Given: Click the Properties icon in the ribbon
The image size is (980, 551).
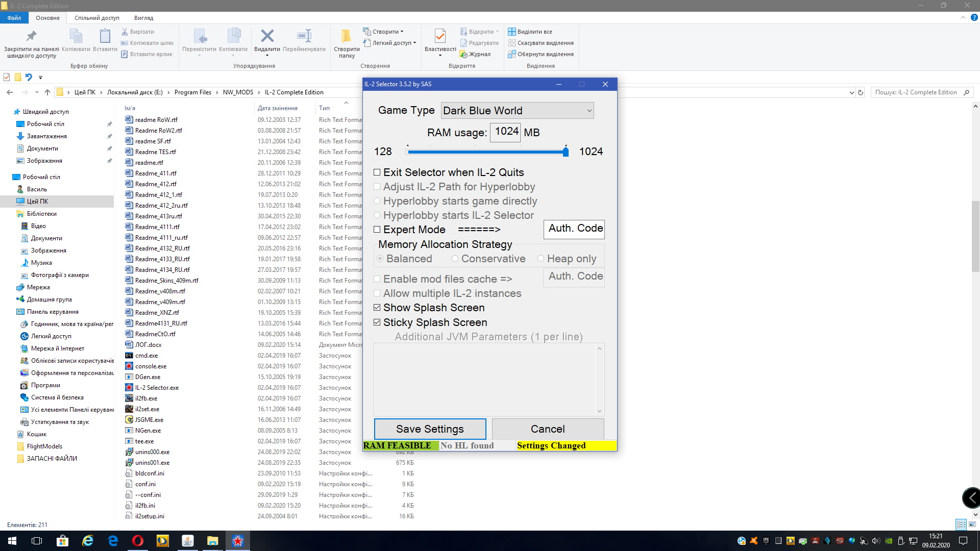Looking at the screenshot, I should pos(440,37).
